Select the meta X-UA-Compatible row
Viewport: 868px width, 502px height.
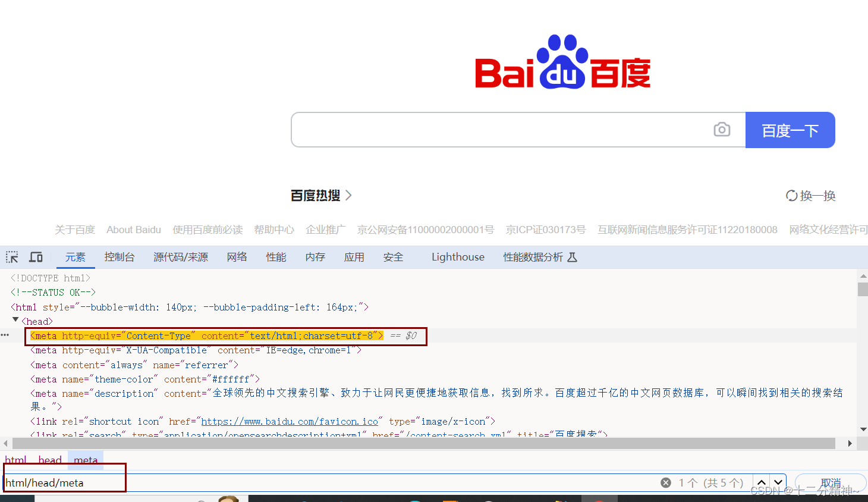tap(196, 350)
